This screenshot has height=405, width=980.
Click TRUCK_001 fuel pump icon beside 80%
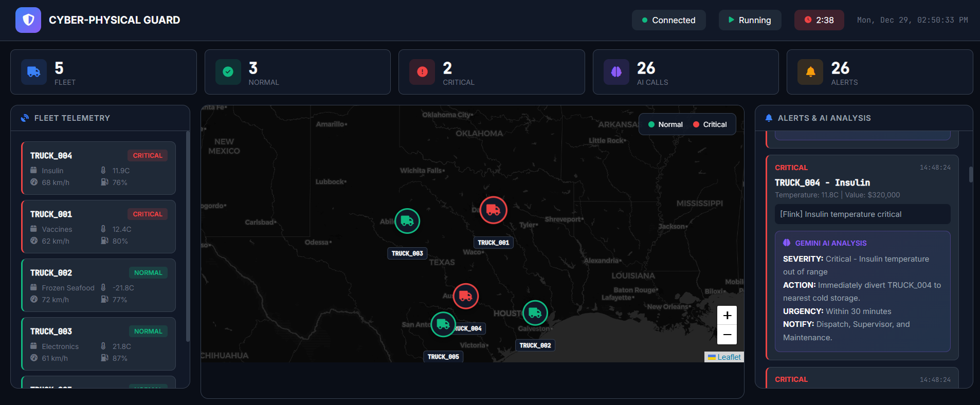pos(104,241)
